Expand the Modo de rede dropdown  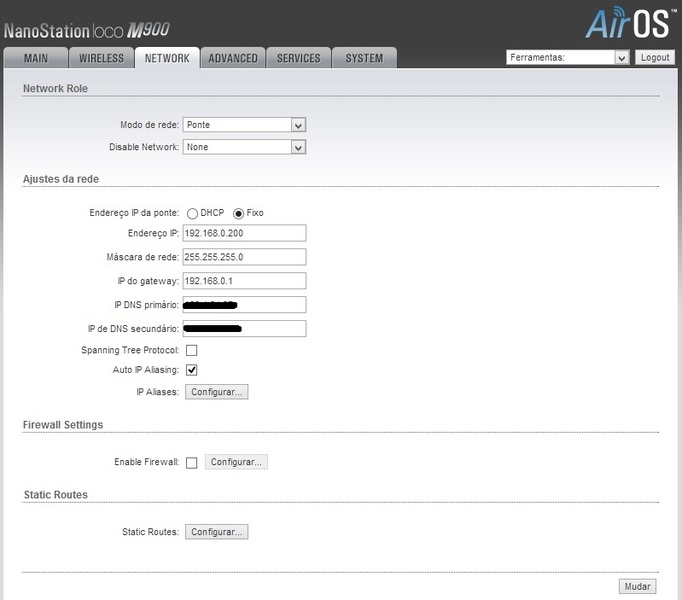point(244,125)
